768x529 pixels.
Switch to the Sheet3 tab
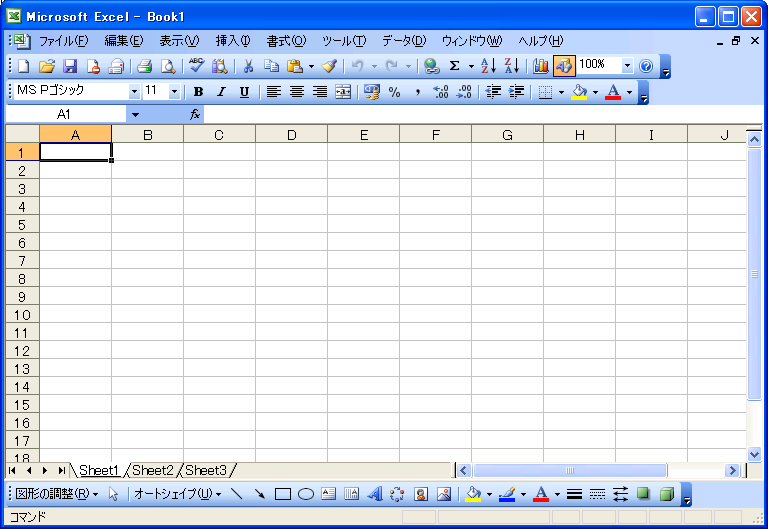[206, 471]
